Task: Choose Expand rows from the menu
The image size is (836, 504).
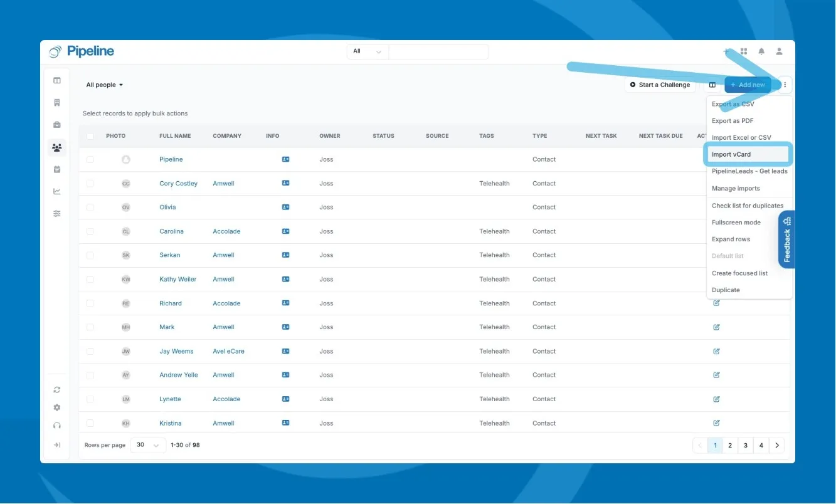Action: tap(731, 239)
